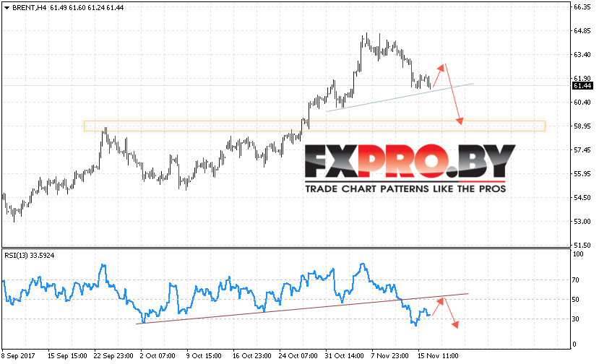Select the 64.85 price scale label
This screenshot has height=364, width=599.
click(582, 31)
